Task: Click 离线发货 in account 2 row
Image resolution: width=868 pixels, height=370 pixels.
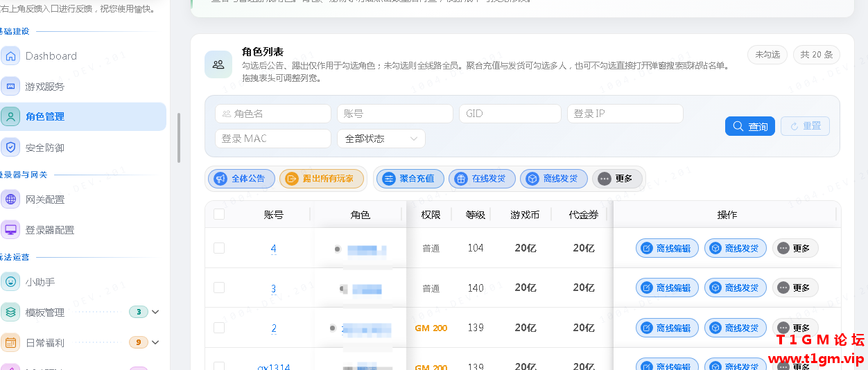Action: [736, 328]
